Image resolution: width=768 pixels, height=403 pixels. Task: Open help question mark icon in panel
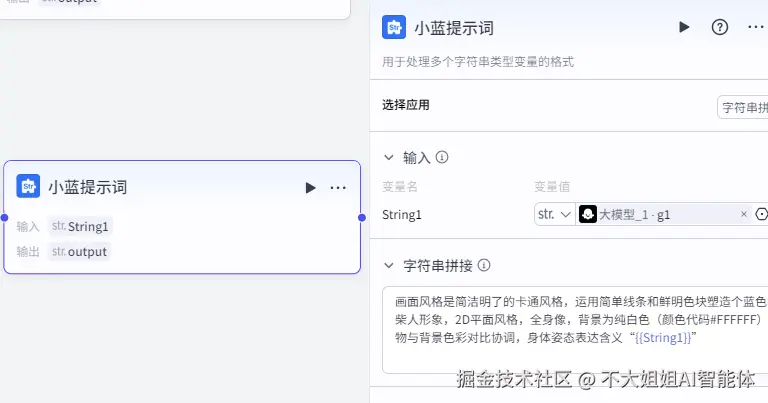pyautogui.click(x=720, y=27)
